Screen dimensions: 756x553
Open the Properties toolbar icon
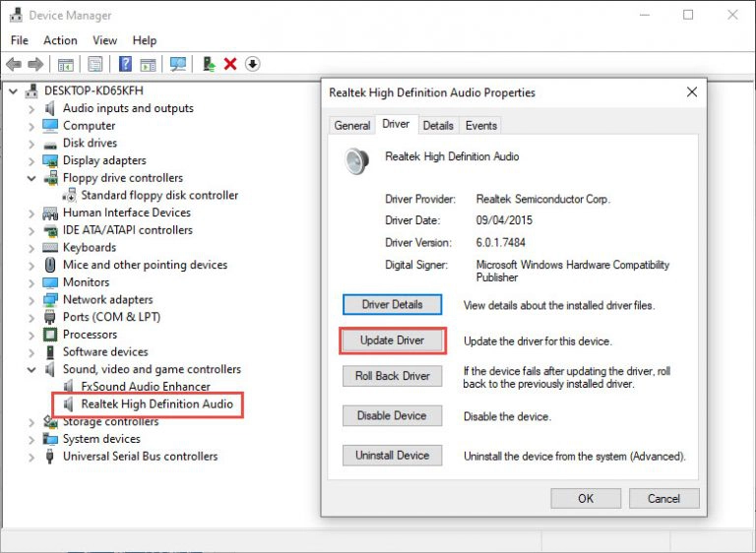coord(94,64)
